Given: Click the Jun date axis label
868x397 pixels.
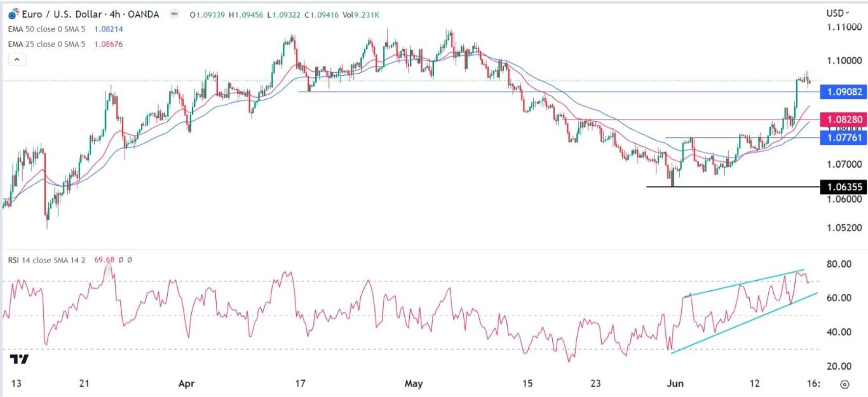Looking at the screenshot, I should (674, 384).
